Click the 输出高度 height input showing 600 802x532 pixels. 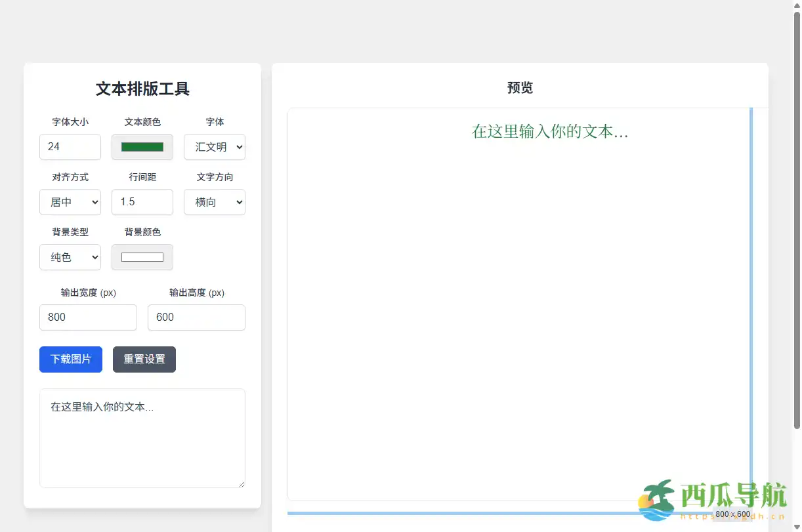pos(196,317)
